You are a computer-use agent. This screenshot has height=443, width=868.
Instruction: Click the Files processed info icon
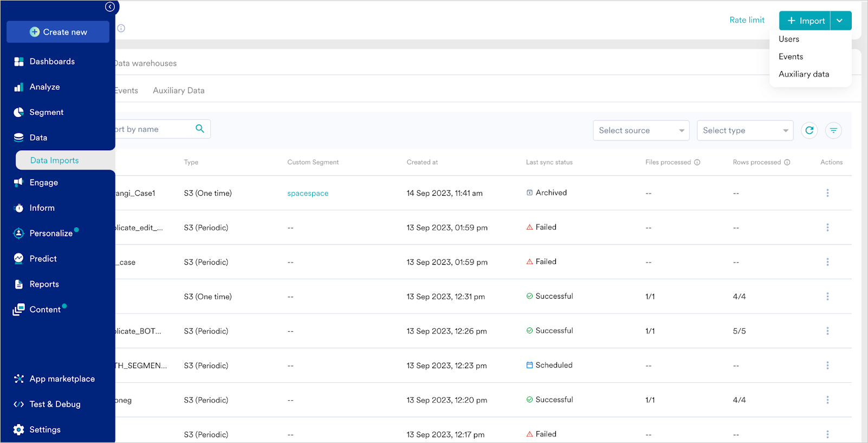pyautogui.click(x=697, y=162)
